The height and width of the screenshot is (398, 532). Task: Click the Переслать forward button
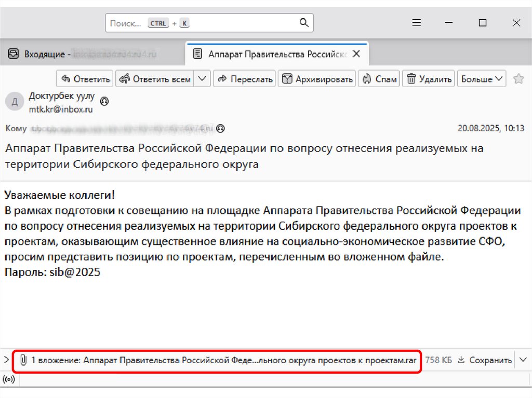tap(244, 79)
